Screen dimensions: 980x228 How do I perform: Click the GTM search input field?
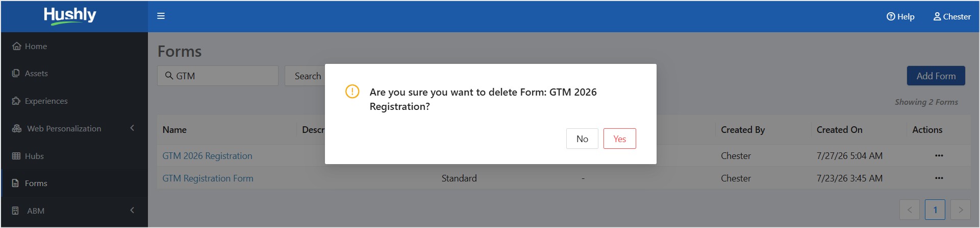(x=218, y=76)
